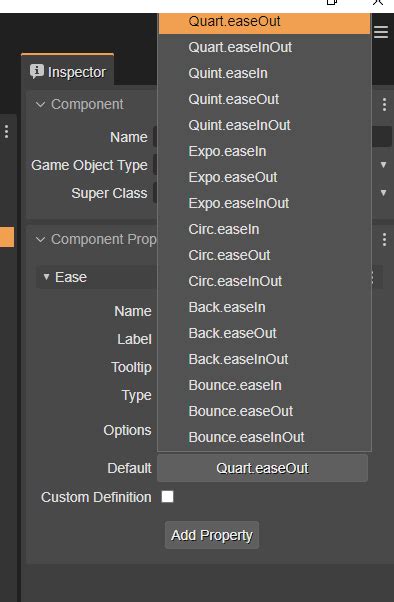The image size is (394, 602).
Task: Open the left panel kebab menu
Action: pos(7,131)
